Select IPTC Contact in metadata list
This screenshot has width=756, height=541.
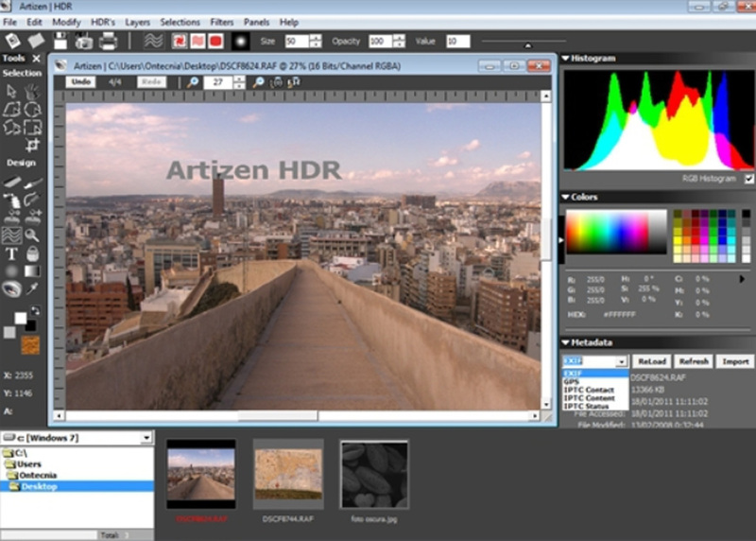click(x=595, y=390)
